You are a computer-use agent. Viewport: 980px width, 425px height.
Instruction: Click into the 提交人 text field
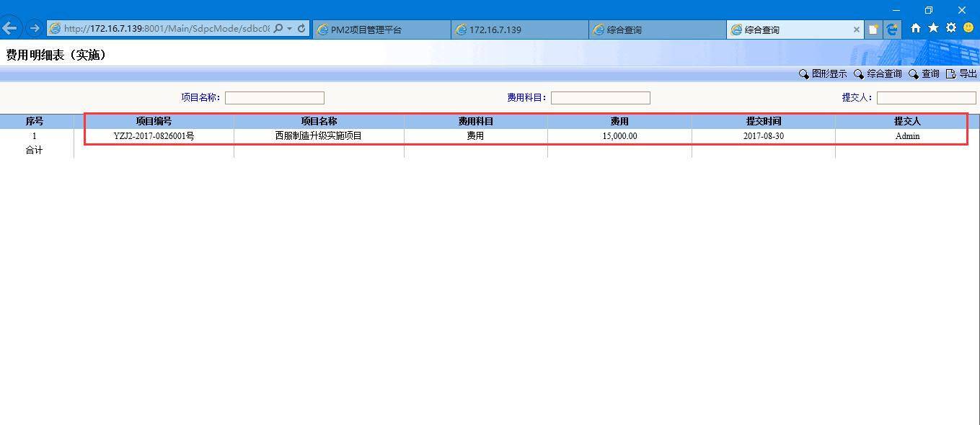tap(926, 98)
